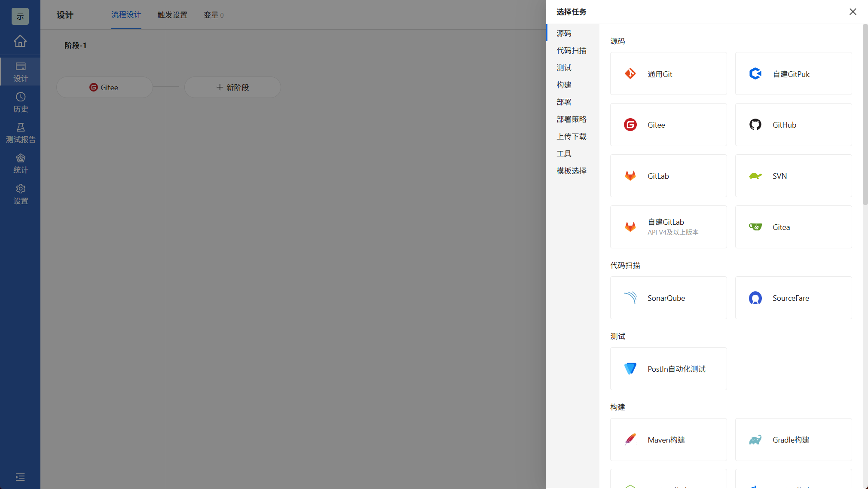The width and height of the screenshot is (868, 489).
Task: Jump to 上传下载 category in task list
Action: click(x=572, y=136)
